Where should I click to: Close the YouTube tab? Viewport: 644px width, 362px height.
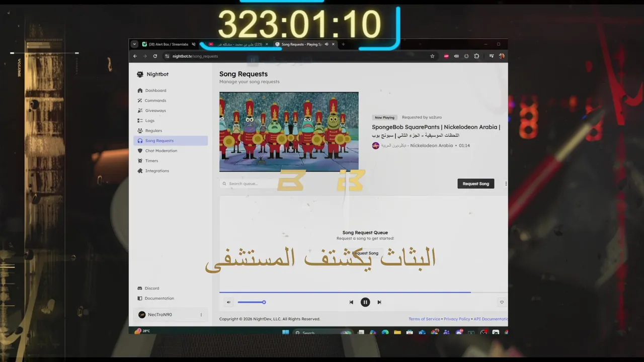click(x=267, y=44)
